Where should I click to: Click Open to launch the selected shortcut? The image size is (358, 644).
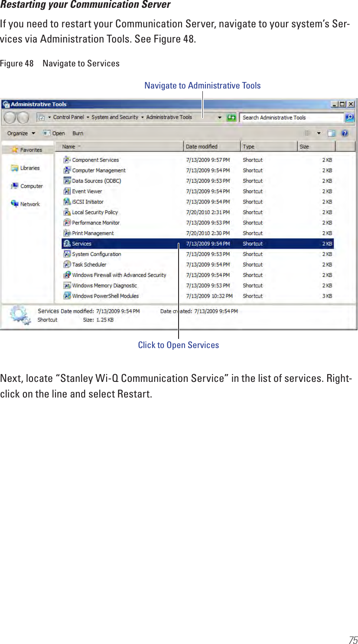(58, 133)
